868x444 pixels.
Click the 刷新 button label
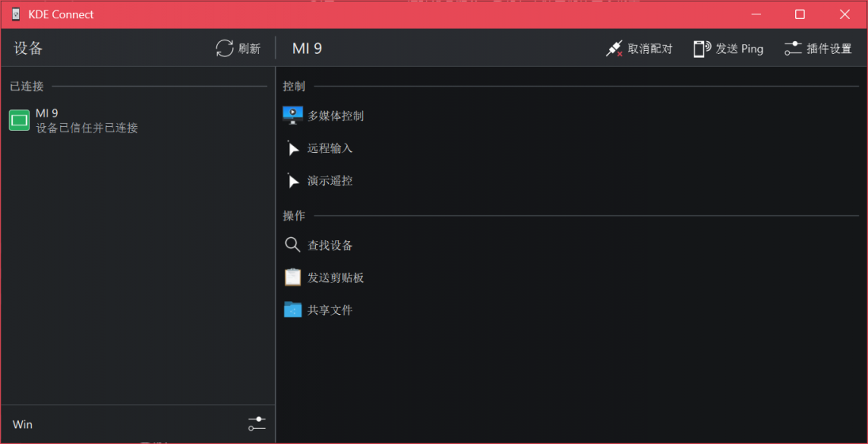[x=249, y=48]
